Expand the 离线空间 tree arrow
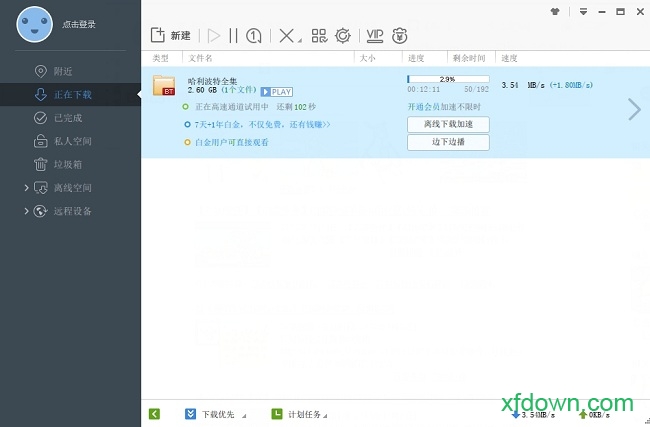Screen dimensions: 650x427 point(26,188)
